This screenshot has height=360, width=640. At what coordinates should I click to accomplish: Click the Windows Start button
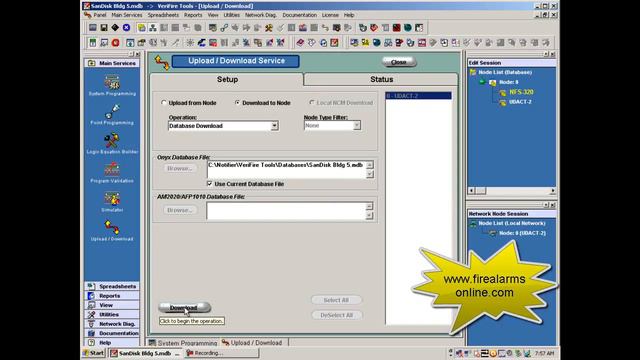[94, 353]
